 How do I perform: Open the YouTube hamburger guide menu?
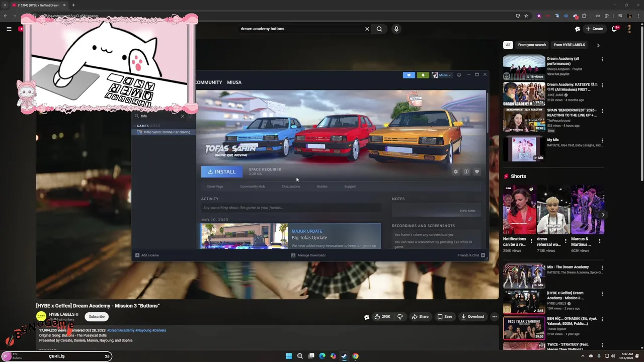pos(9,29)
